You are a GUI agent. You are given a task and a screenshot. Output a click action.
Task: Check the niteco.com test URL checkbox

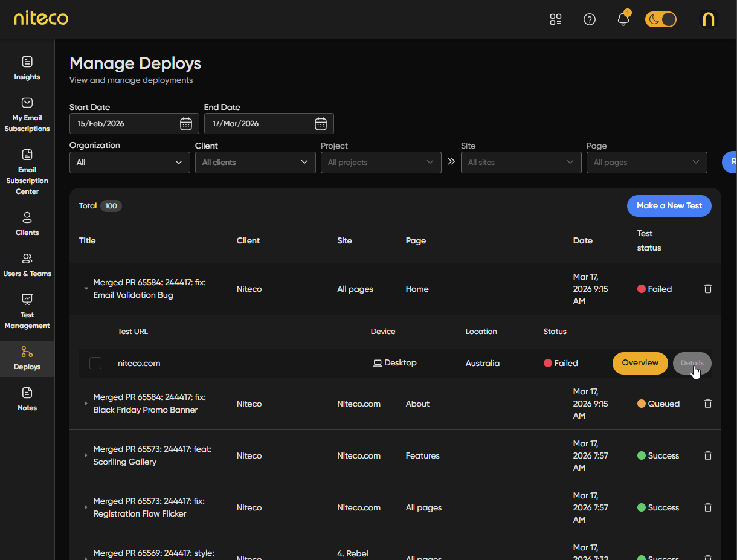(x=95, y=363)
